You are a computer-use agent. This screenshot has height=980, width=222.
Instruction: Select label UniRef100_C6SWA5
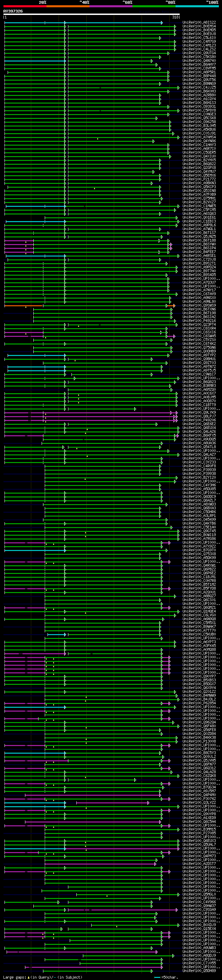point(199,336)
